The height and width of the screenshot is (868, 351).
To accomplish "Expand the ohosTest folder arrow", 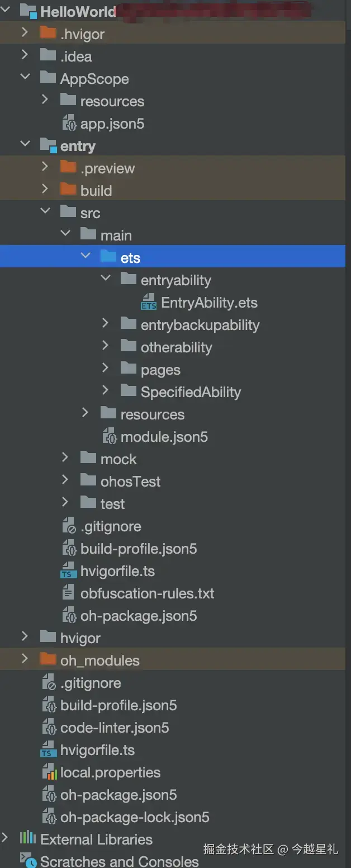I will pos(65,480).
